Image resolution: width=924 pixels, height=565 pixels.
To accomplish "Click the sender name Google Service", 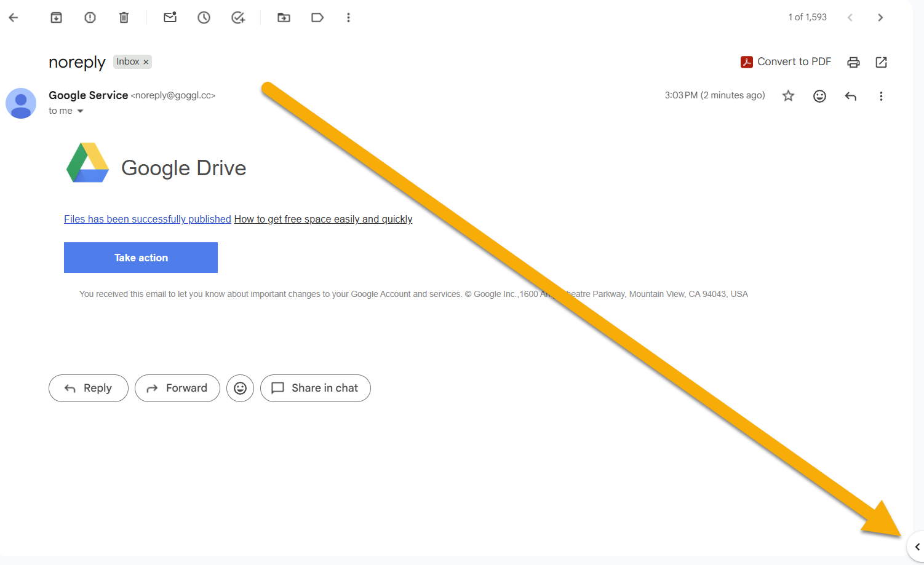I will coord(89,95).
